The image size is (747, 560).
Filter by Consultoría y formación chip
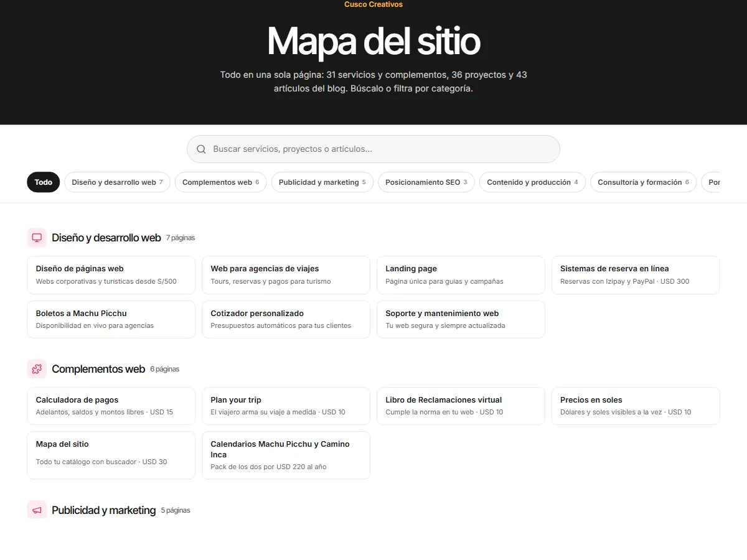coord(643,182)
